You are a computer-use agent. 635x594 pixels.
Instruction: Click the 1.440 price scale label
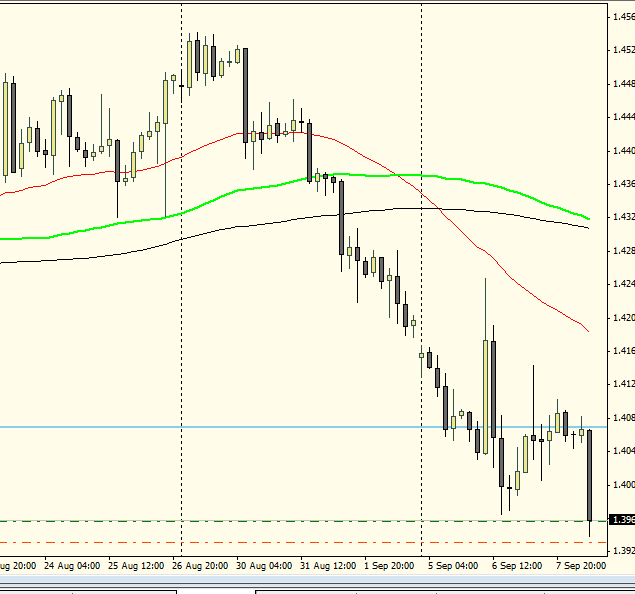click(624, 151)
